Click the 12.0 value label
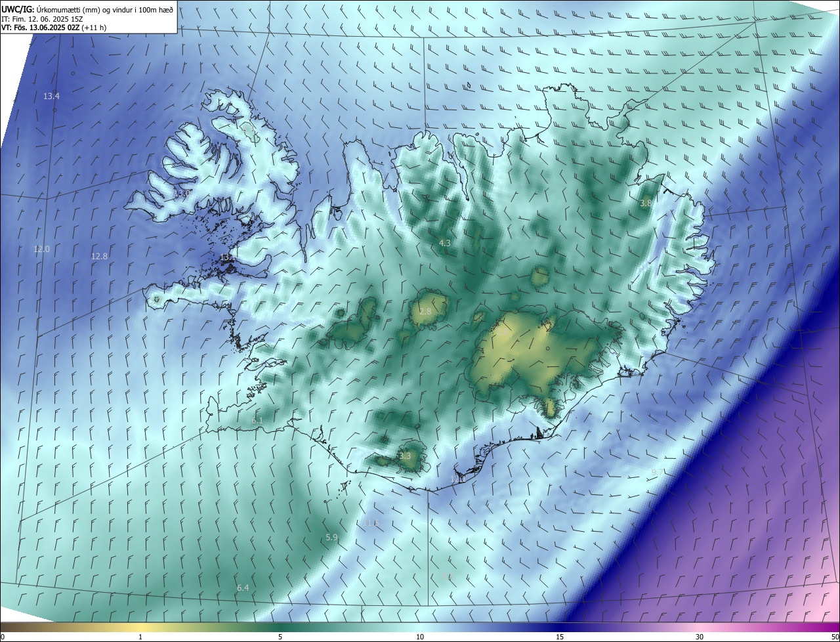 [x=41, y=249]
